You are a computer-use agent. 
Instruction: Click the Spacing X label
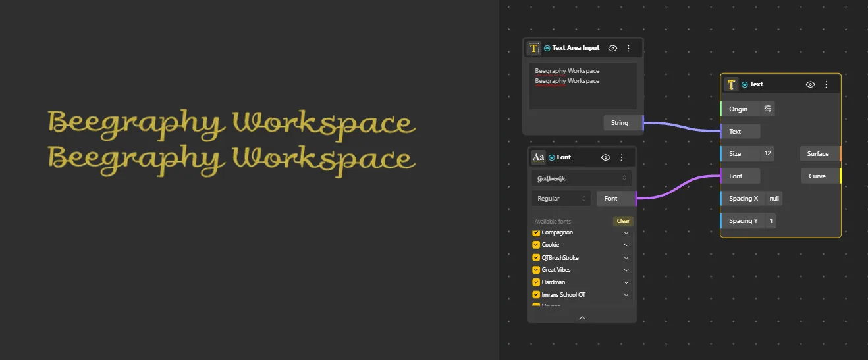(x=744, y=198)
